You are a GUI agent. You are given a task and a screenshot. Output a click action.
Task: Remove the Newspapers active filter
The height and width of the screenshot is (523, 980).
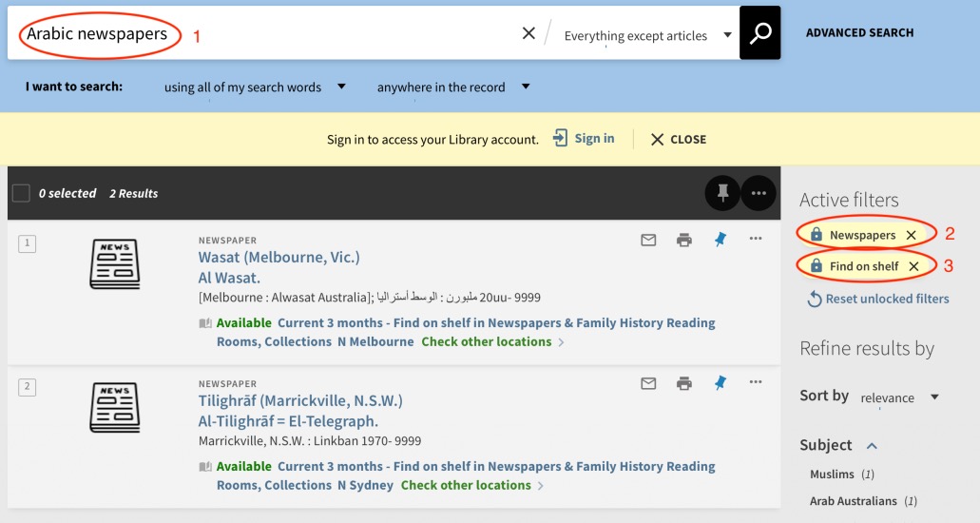(912, 235)
